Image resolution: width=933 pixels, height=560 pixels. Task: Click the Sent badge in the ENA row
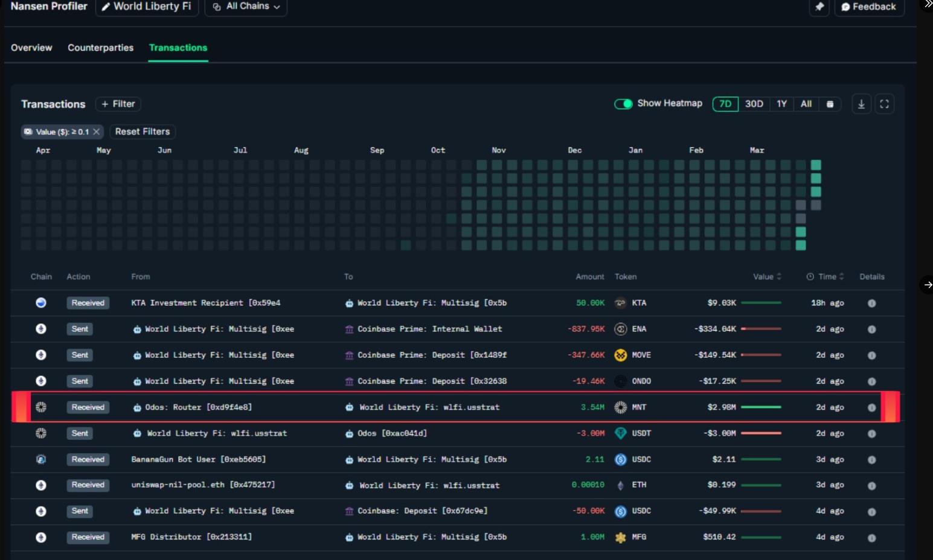[80, 329]
